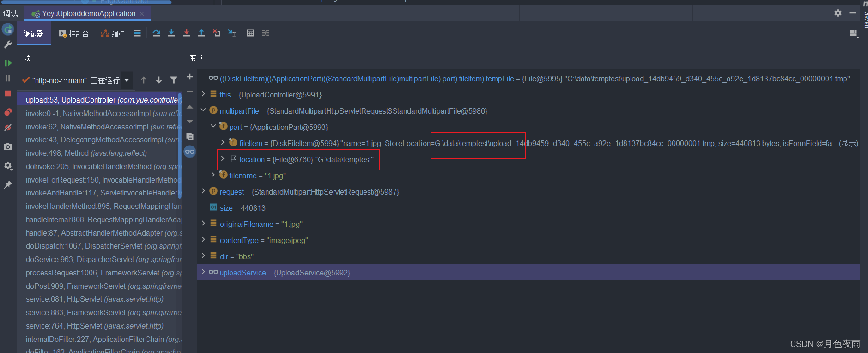Select previous frame up arrow

coord(144,80)
